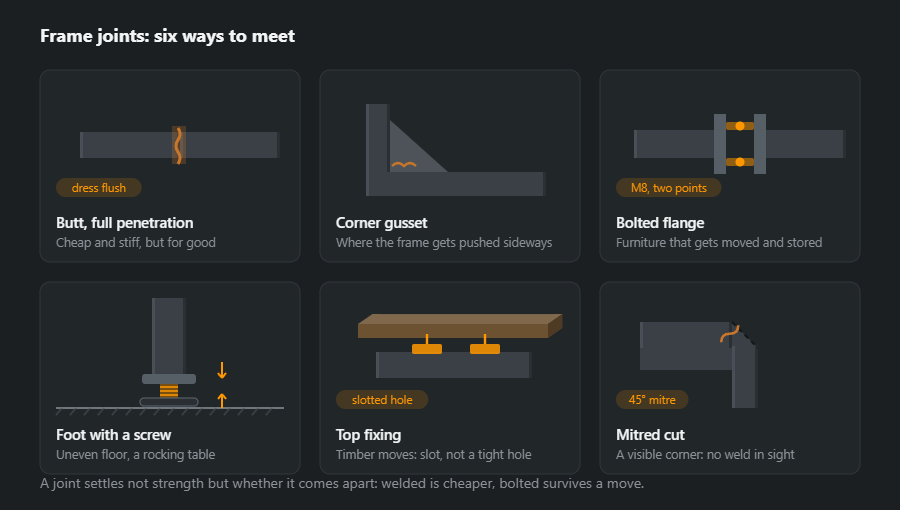Screen dimensions: 900x510
Task: Select the 'dress flush' tag
Action: (x=99, y=188)
